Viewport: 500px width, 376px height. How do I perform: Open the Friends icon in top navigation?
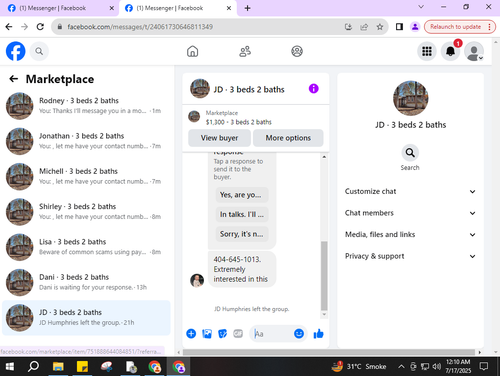click(245, 51)
